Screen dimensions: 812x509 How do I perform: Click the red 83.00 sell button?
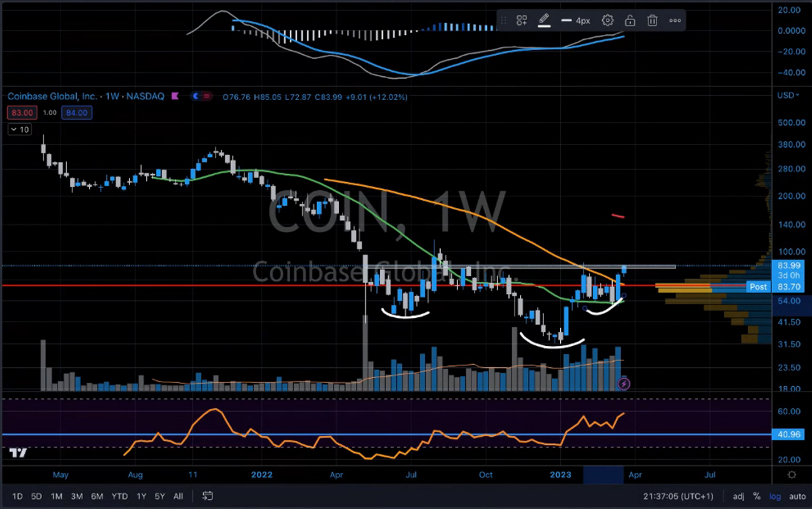coord(22,113)
